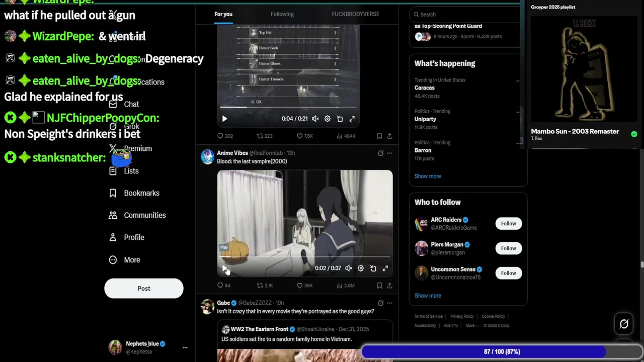Open the Privacy Policy link
The width and height of the screenshot is (644, 362).
pos(462,316)
